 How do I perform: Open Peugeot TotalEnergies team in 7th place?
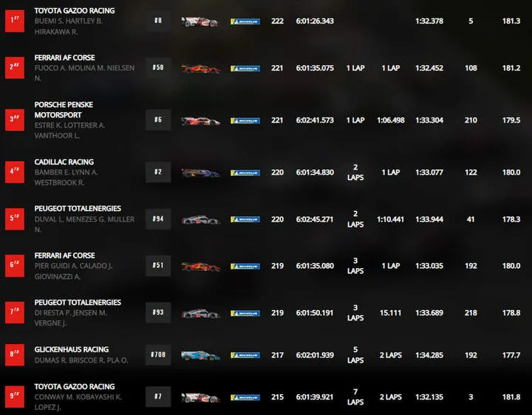click(x=78, y=302)
